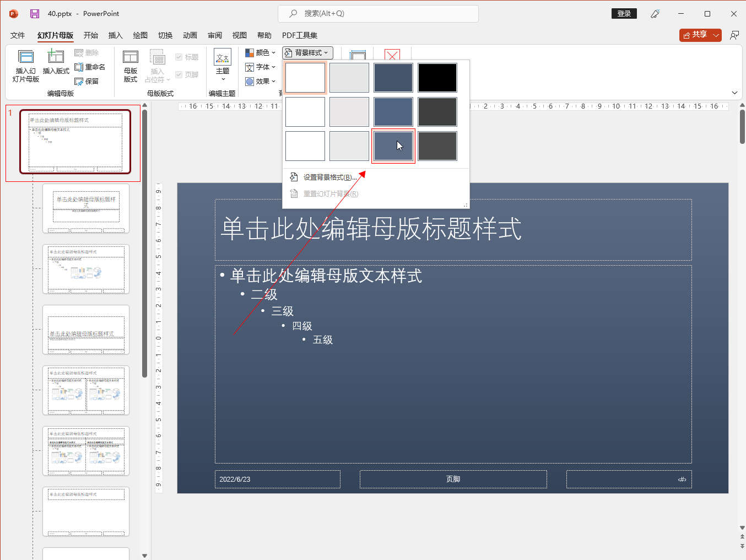Select the slate blue swatch in second row
This screenshot has width=746, height=560.
click(x=393, y=112)
